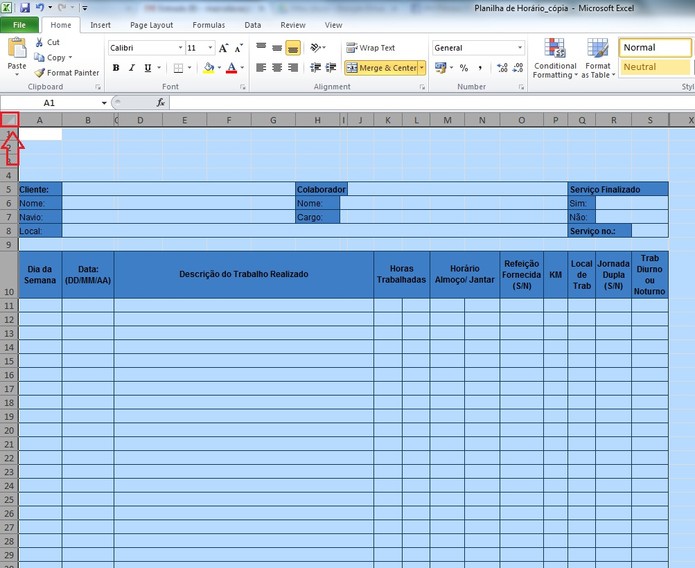The width and height of the screenshot is (695, 568).
Task: Apply Comma Style format
Action: click(x=480, y=68)
